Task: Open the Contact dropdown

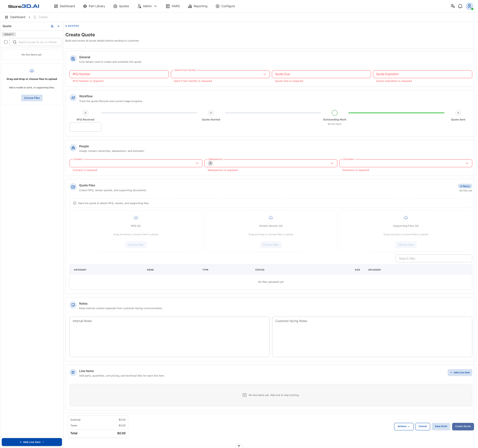Action: 136,163
